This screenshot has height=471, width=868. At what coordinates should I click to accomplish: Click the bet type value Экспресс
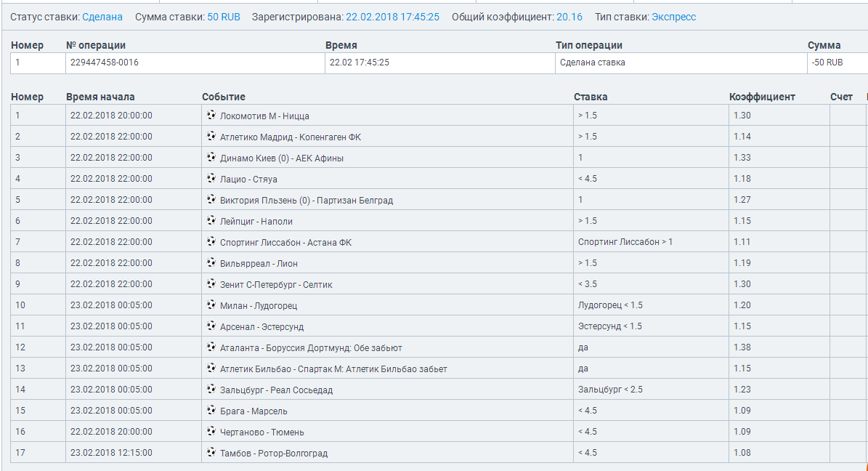pyautogui.click(x=673, y=17)
